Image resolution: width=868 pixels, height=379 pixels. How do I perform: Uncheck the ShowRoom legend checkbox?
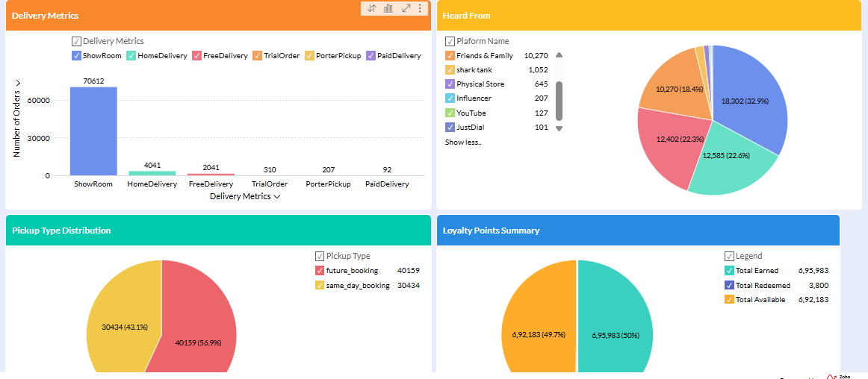coord(76,55)
